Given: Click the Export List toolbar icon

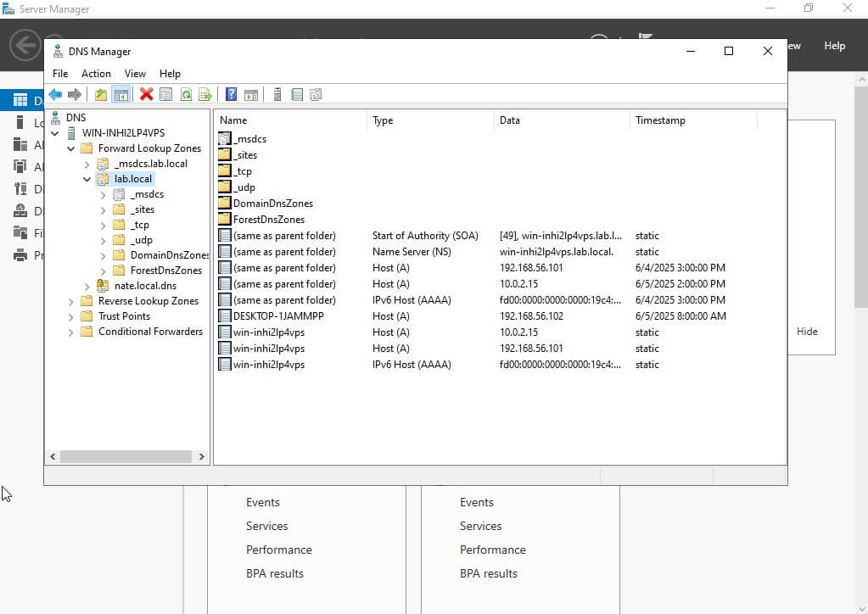Looking at the screenshot, I should [204, 94].
